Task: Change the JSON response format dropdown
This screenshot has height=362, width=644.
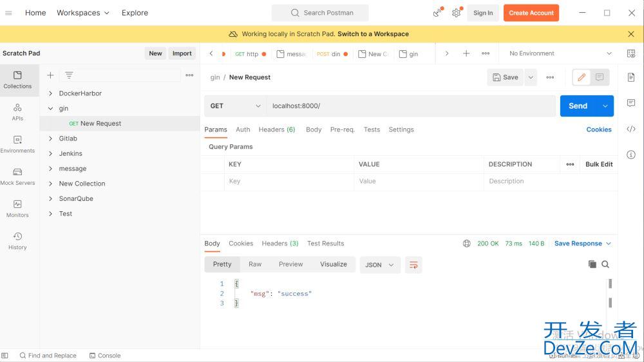Action: [x=379, y=265]
